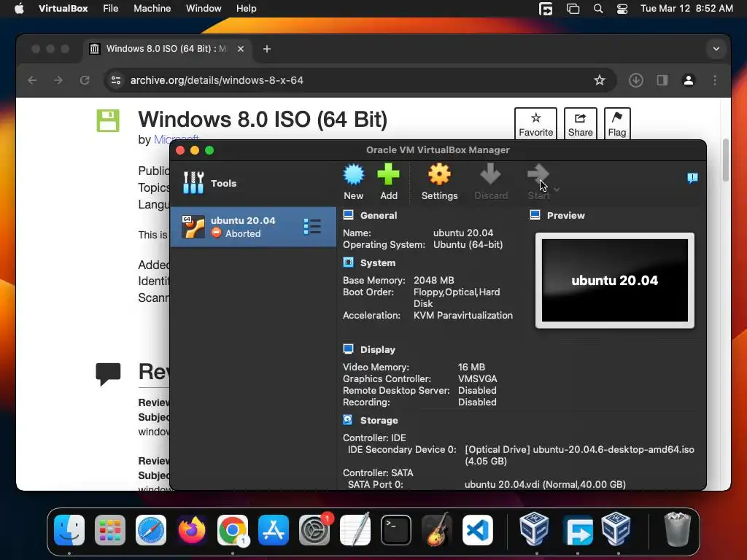Click Flag button on archive.org
Image resolution: width=747 pixels, height=560 pixels.
(617, 124)
